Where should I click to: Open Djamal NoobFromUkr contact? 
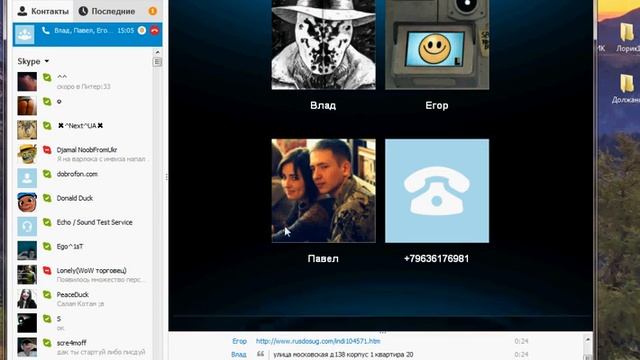84,154
